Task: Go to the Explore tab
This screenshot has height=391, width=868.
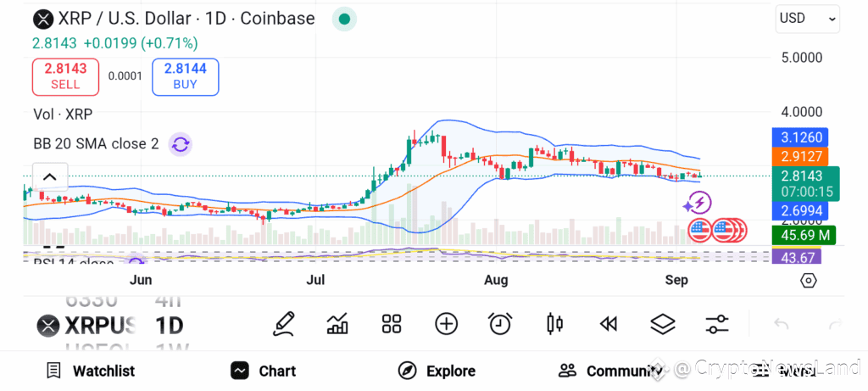Action: [x=437, y=371]
